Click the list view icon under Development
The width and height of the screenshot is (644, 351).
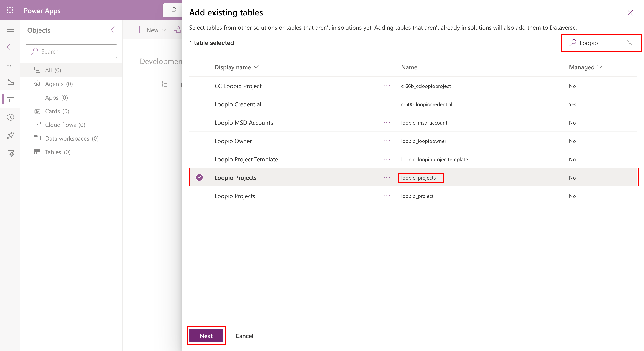tap(164, 84)
